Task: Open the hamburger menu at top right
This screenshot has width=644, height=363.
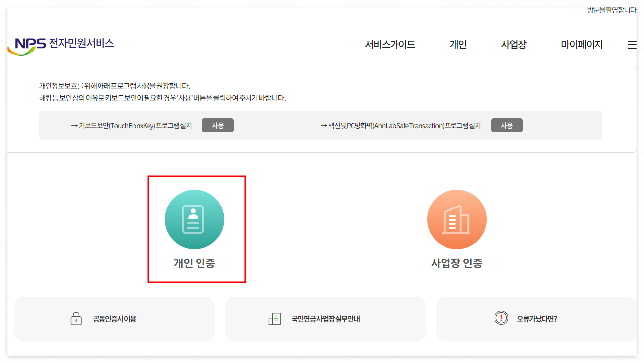Action: 632,44
